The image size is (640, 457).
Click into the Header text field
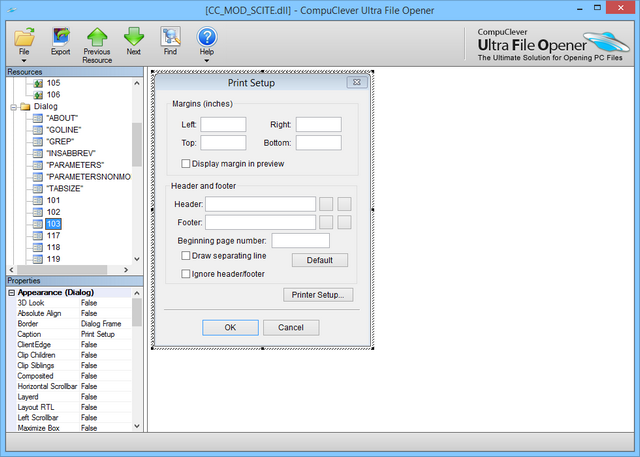click(260, 204)
